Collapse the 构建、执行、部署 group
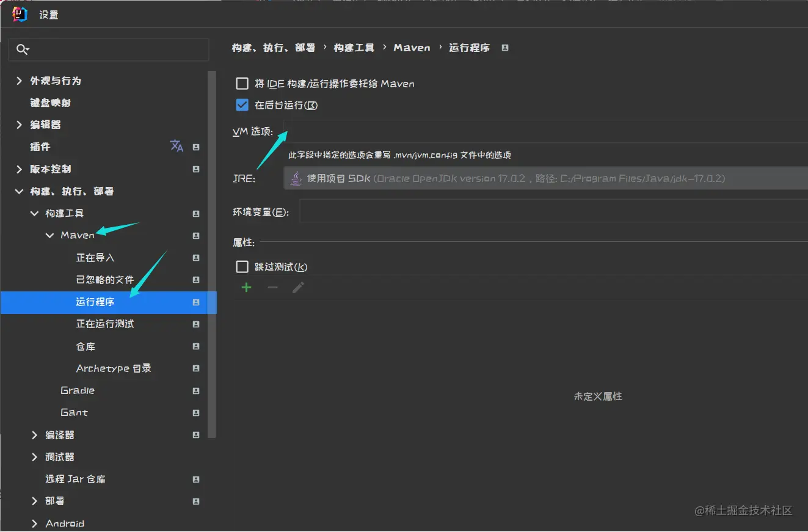The image size is (808, 532). point(20,191)
